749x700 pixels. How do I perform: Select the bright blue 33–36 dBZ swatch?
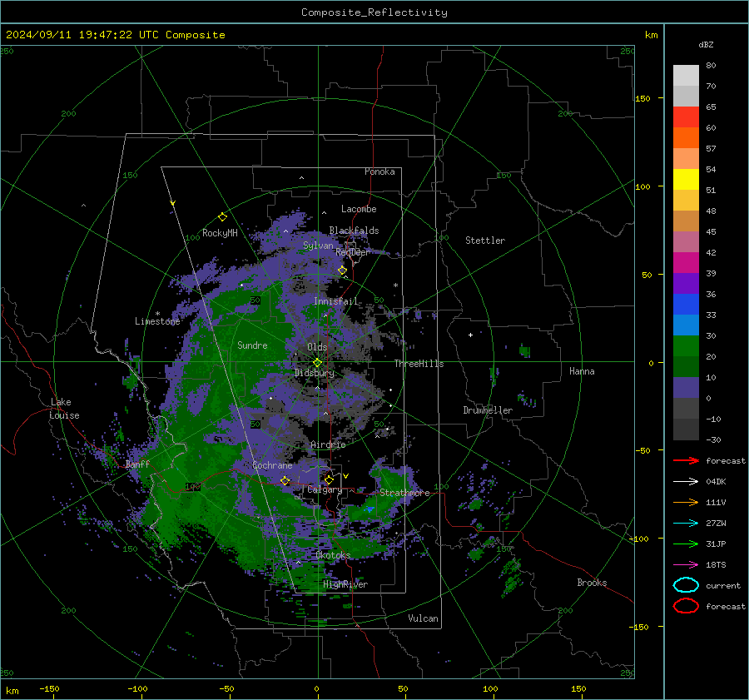click(x=686, y=305)
